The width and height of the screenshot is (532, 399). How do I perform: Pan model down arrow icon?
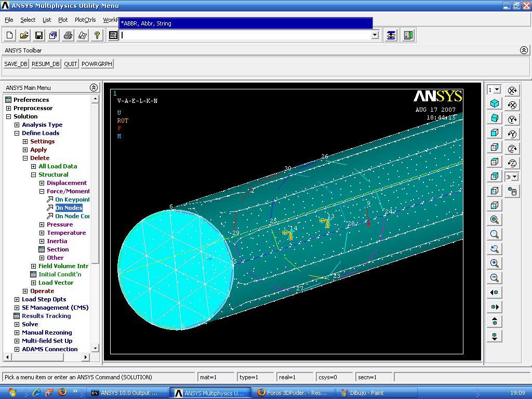pyautogui.click(x=495, y=336)
